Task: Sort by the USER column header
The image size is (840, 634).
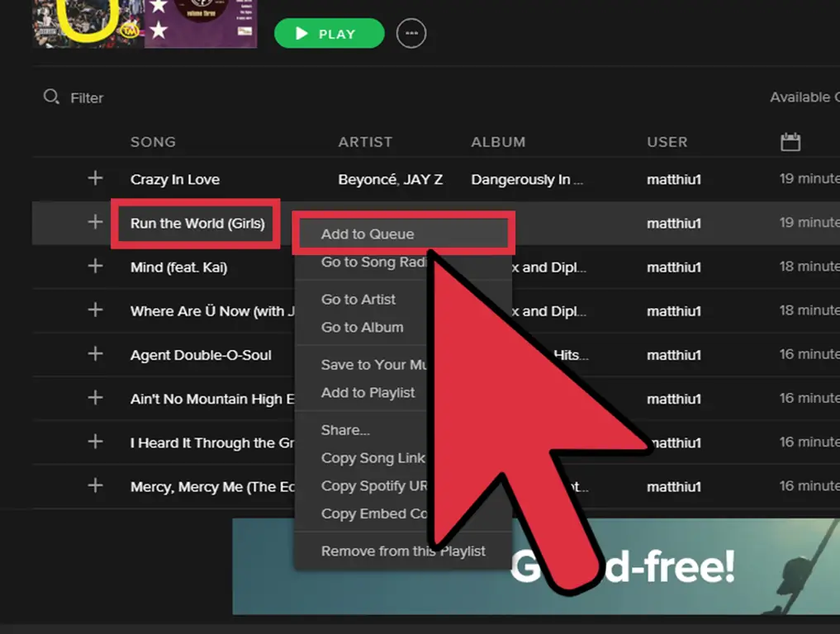Action: click(667, 142)
